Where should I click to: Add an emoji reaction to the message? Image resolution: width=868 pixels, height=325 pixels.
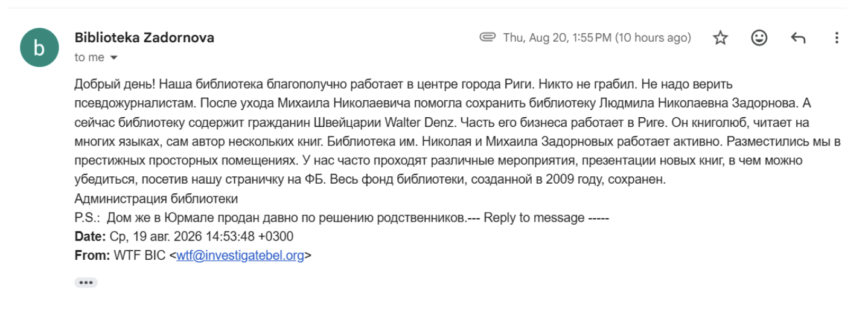click(x=759, y=38)
